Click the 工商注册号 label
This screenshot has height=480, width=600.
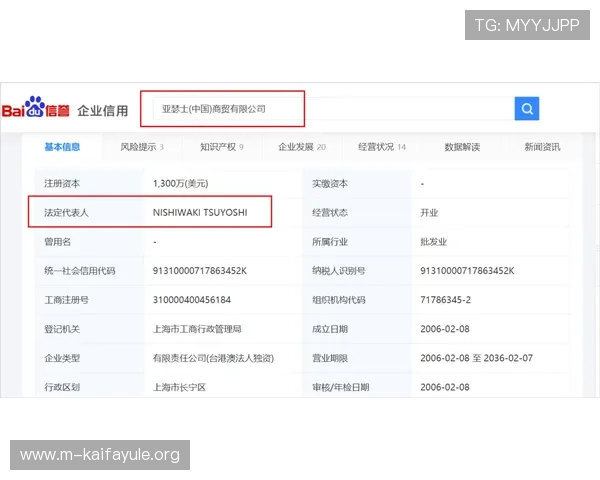tap(66, 300)
